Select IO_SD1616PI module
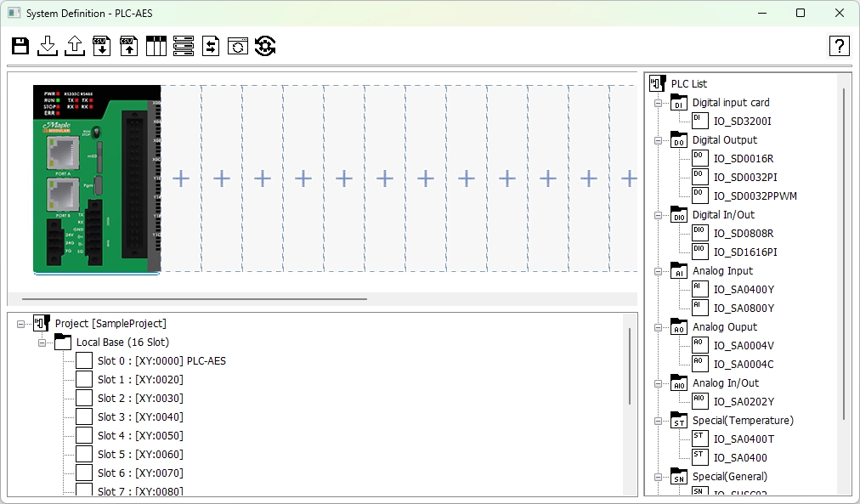 [744, 252]
